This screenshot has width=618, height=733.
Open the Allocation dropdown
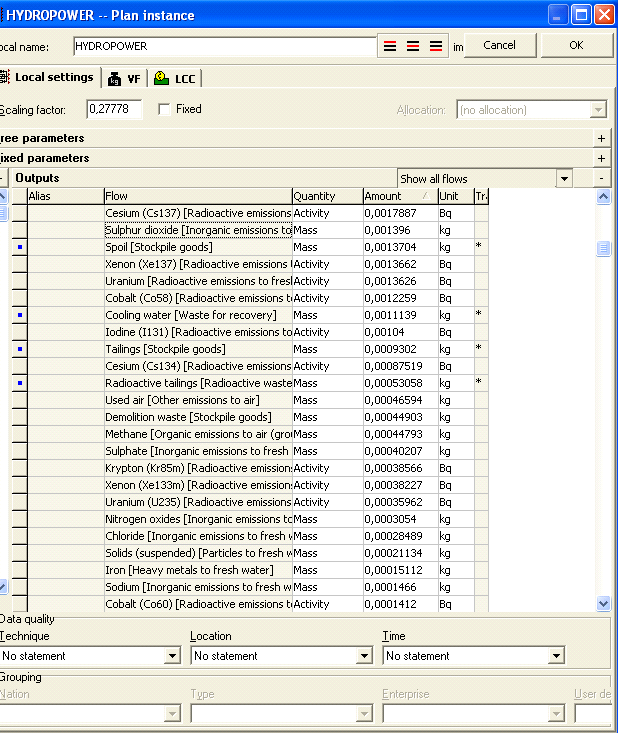598,110
